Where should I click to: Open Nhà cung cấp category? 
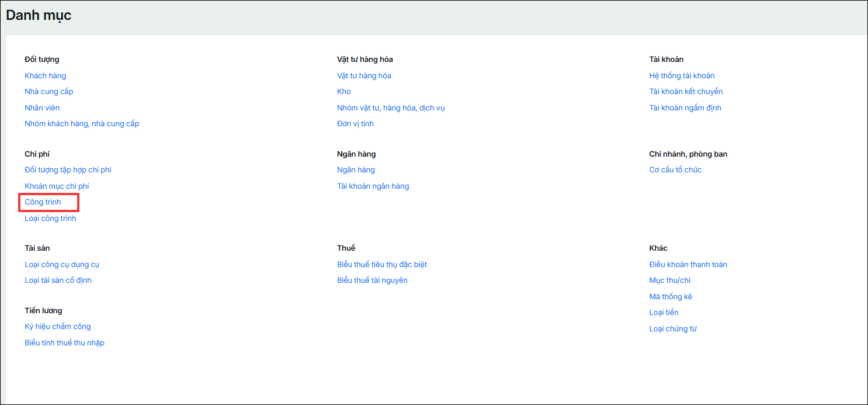48,92
